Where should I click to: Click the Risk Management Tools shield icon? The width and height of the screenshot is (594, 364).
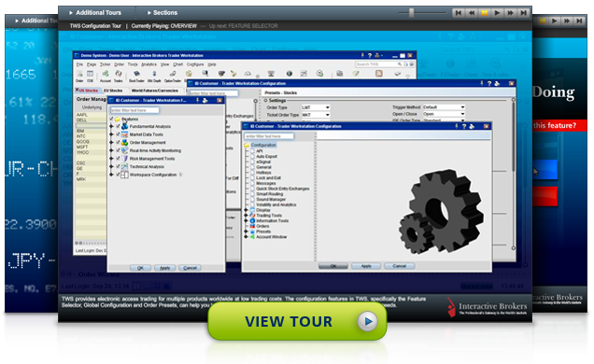[124, 159]
